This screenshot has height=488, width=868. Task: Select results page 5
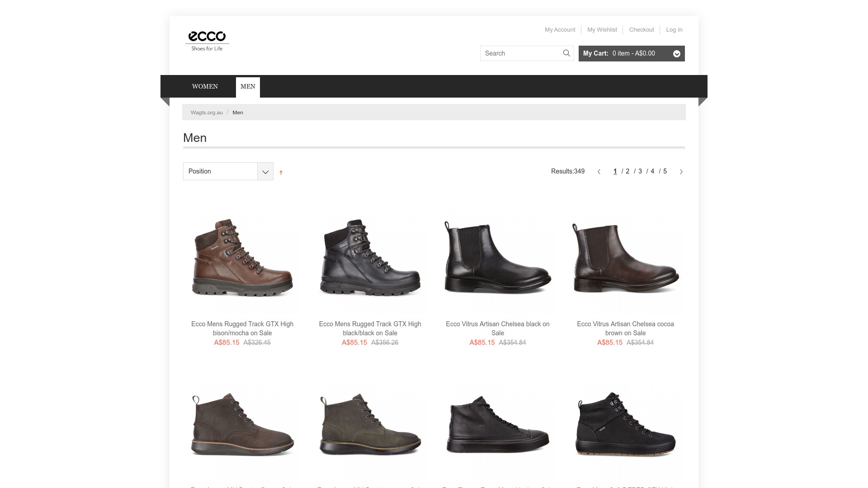coord(665,171)
